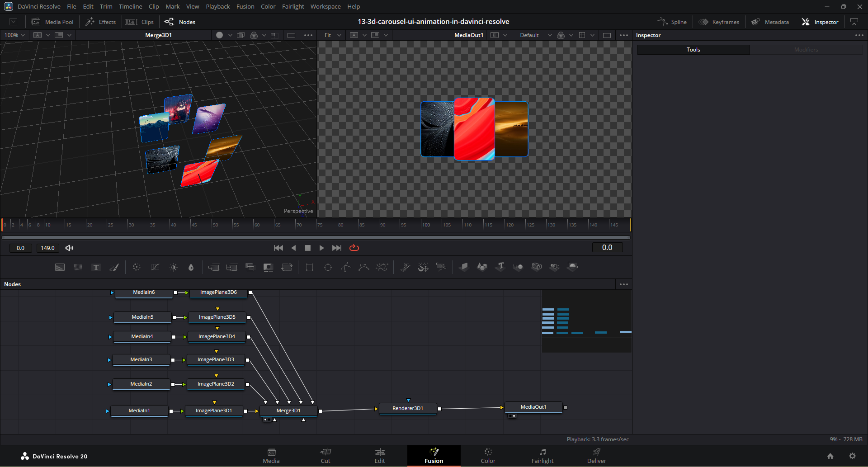Add a Rectangle mask tool

tap(310, 267)
